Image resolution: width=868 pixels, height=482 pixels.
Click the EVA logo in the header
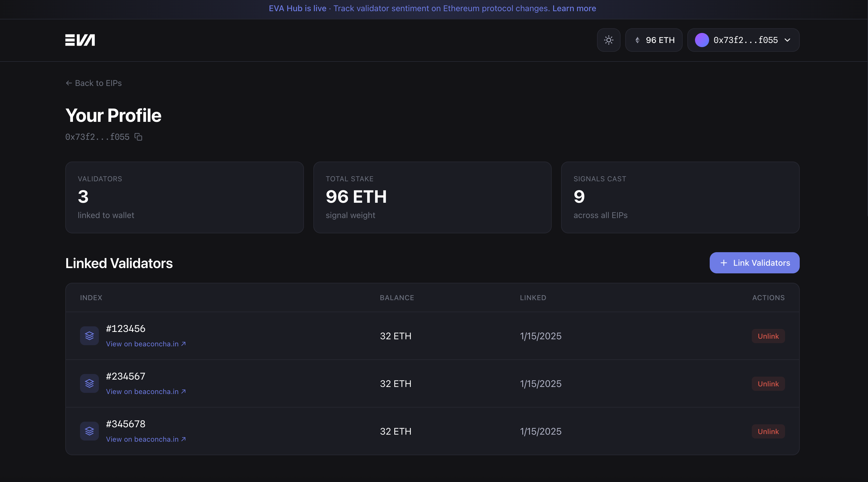coord(80,40)
